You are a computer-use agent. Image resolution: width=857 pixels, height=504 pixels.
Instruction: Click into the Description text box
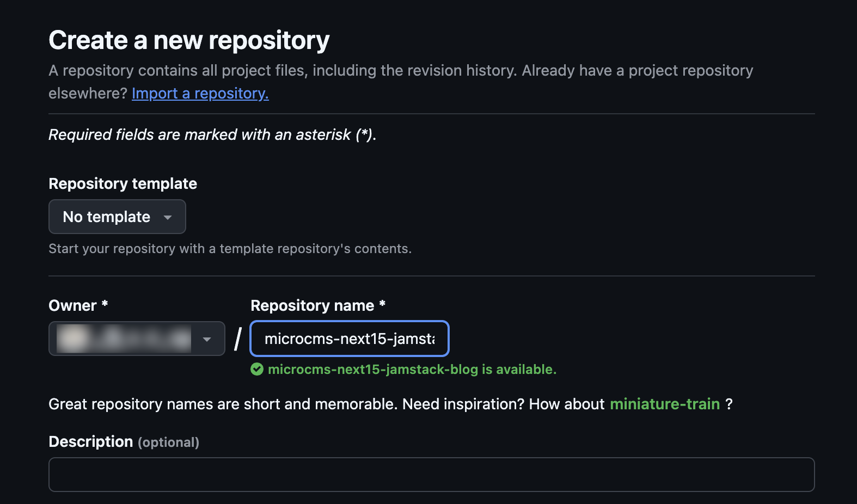pyautogui.click(x=431, y=475)
